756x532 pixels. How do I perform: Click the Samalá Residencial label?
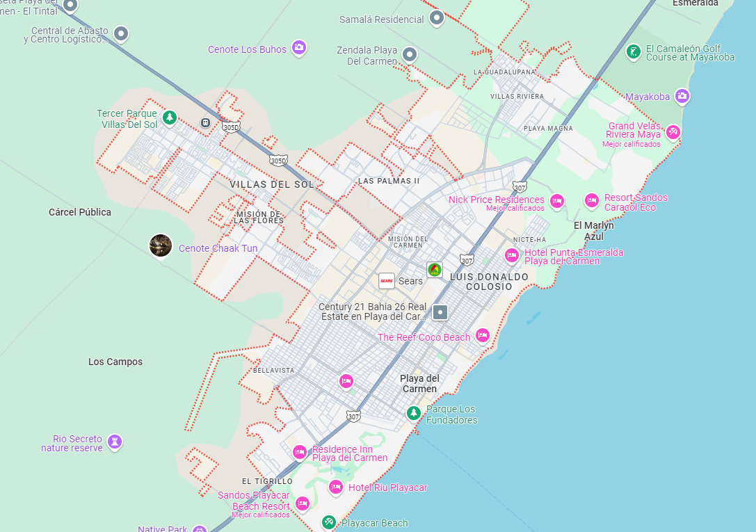(x=381, y=19)
